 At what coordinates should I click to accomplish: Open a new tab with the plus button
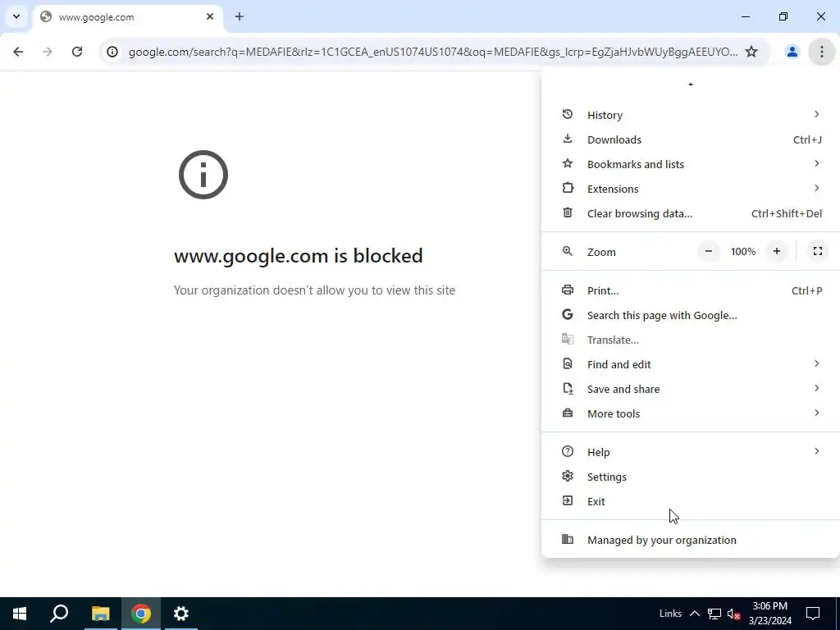(x=240, y=16)
